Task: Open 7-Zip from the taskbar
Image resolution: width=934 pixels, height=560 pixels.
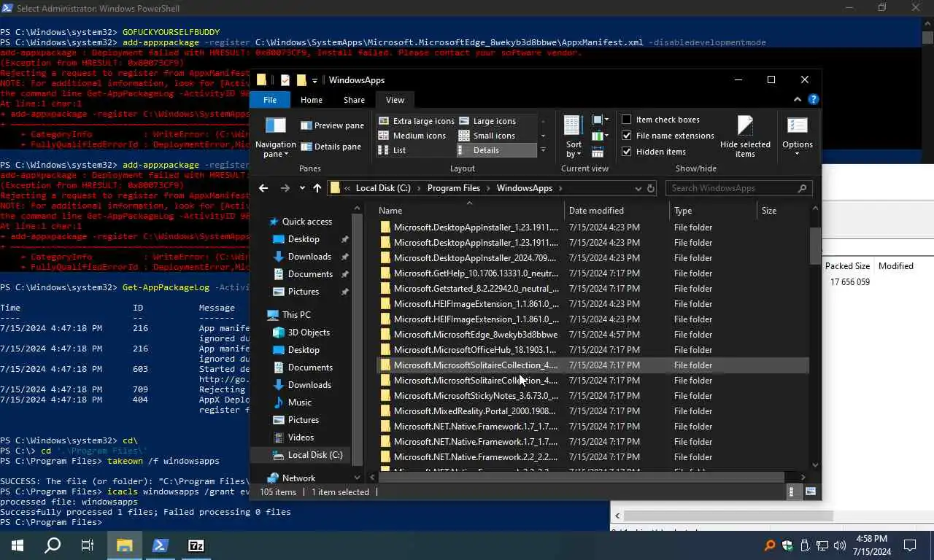Action: pos(196,545)
